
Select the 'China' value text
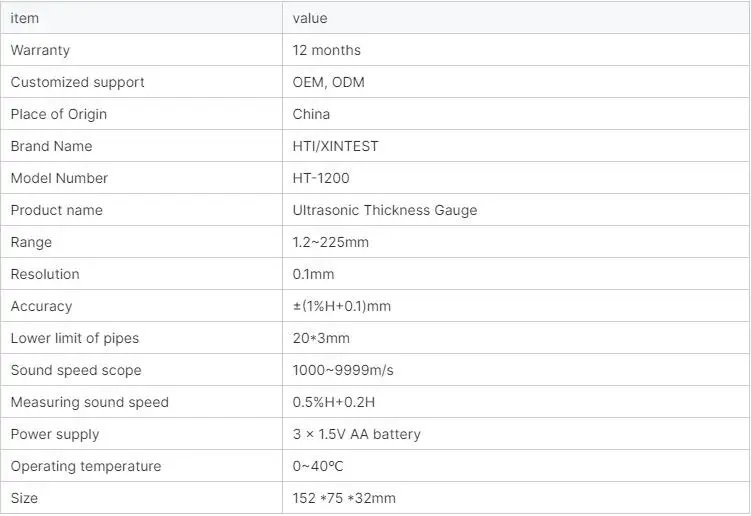[311, 114]
